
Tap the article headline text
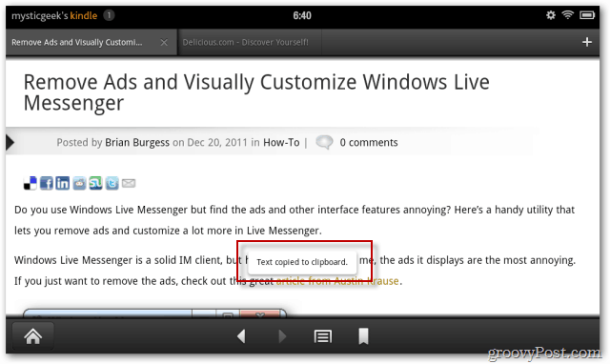(x=256, y=92)
